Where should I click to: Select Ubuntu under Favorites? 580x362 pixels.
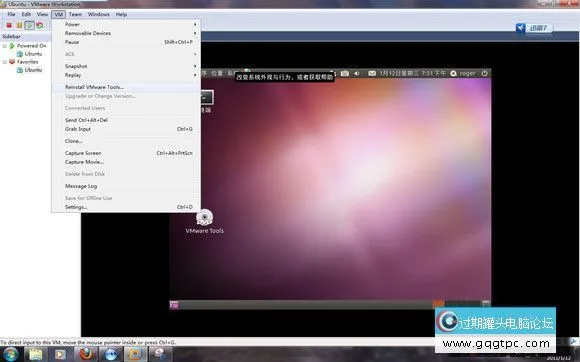tap(33, 70)
